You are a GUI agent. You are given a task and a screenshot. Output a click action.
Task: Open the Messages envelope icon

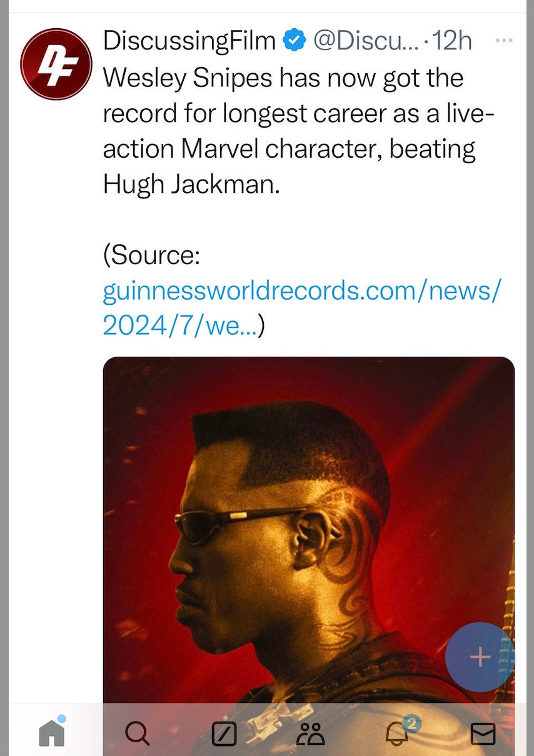pos(483,733)
